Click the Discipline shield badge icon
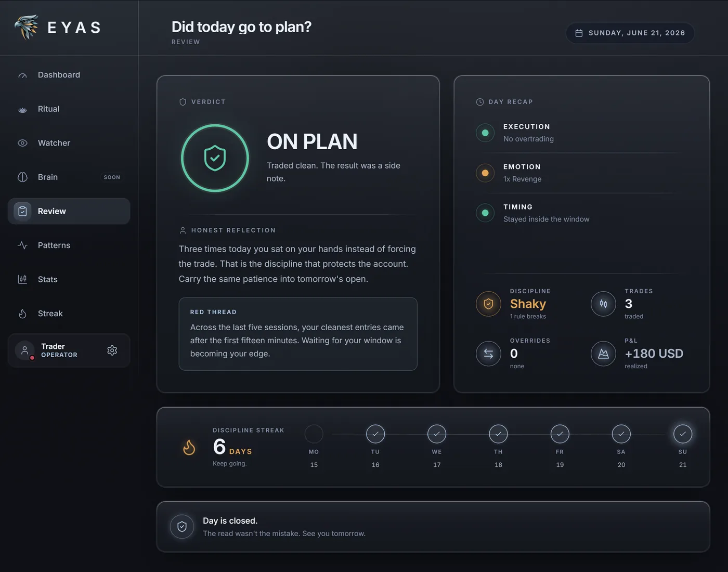Screen dimensions: 728x572 (x=488, y=304)
